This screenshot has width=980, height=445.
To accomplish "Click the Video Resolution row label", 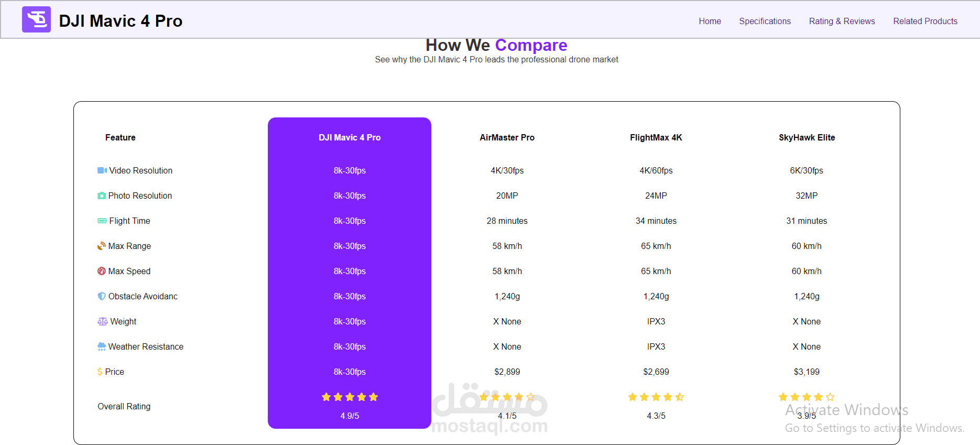I will (140, 170).
